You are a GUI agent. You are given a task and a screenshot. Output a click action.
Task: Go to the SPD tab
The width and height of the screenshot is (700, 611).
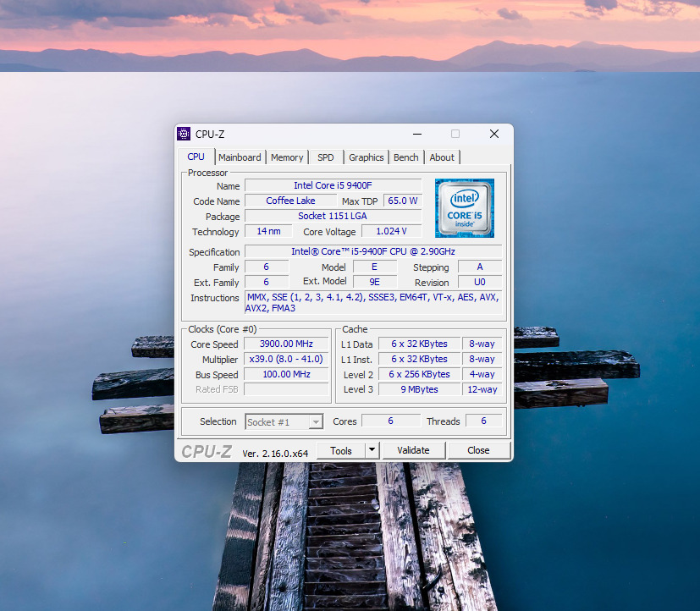[325, 157]
